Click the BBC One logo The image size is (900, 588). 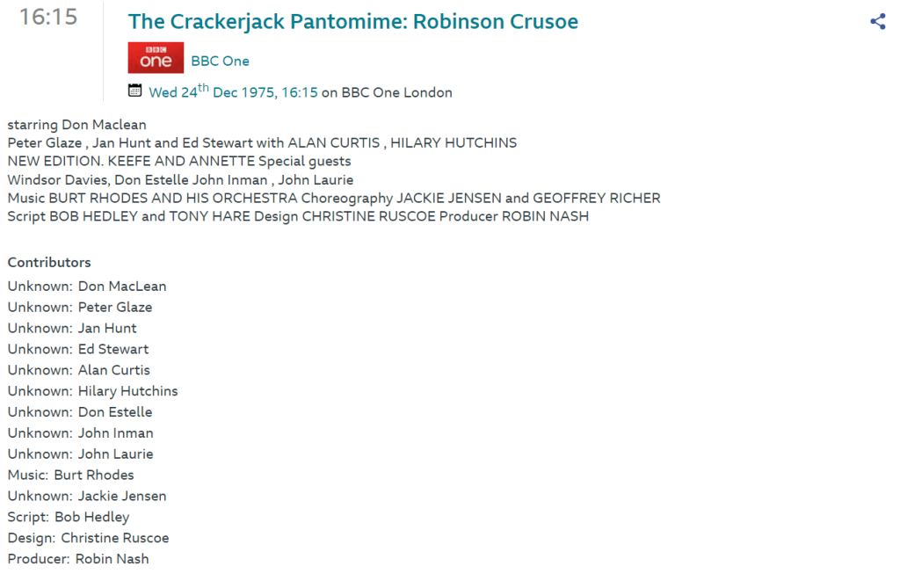[x=156, y=58]
